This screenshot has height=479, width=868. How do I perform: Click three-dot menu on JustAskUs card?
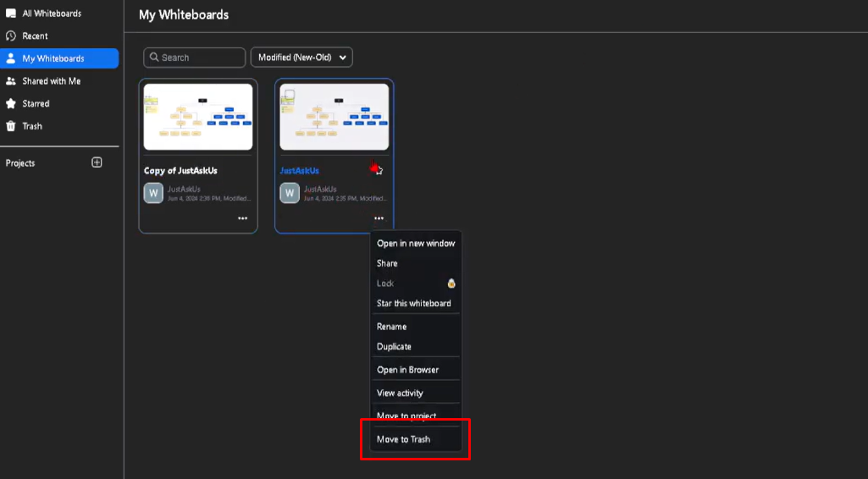[379, 218]
